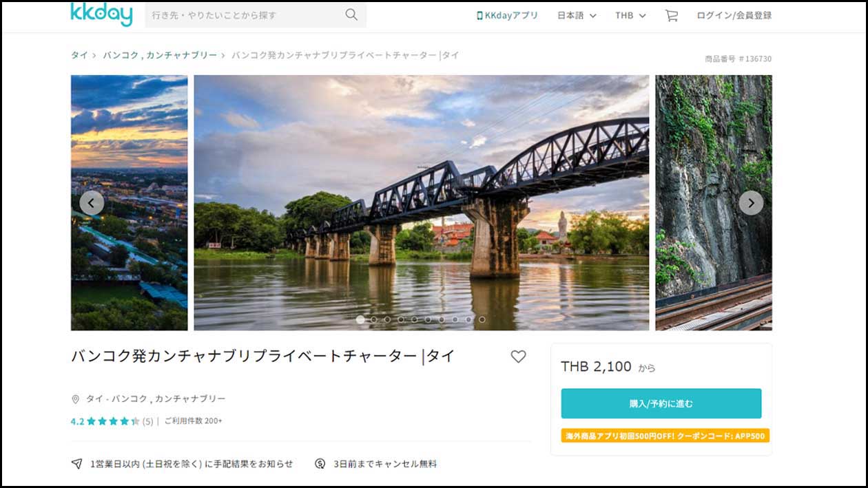
Task: Click the THB 2,100 price text
Action: point(596,367)
